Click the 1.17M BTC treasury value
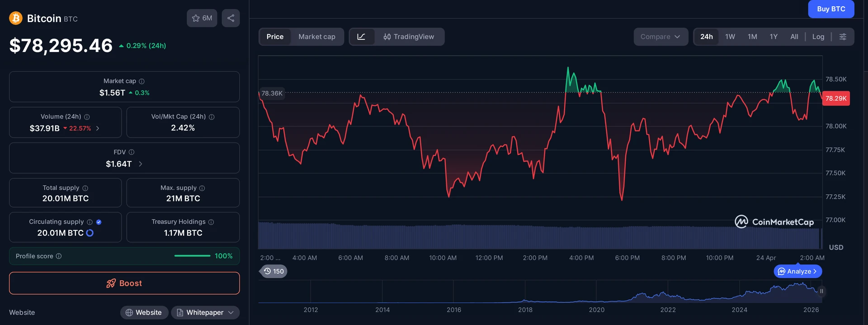 coord(183,233)
